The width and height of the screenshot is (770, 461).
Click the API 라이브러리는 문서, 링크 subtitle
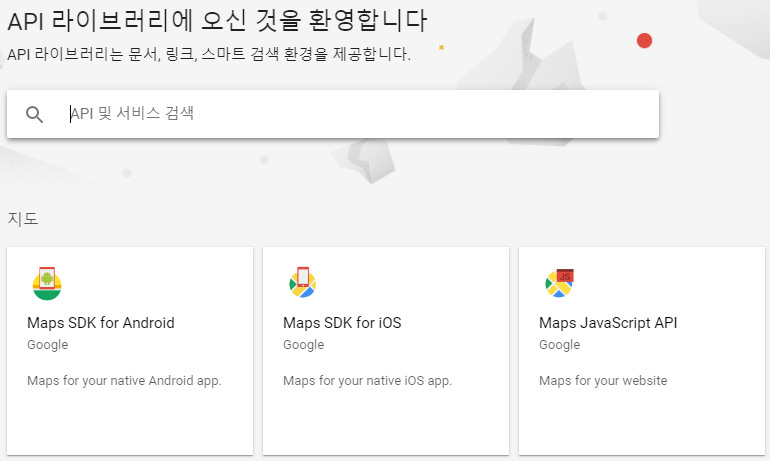point(209,54)
